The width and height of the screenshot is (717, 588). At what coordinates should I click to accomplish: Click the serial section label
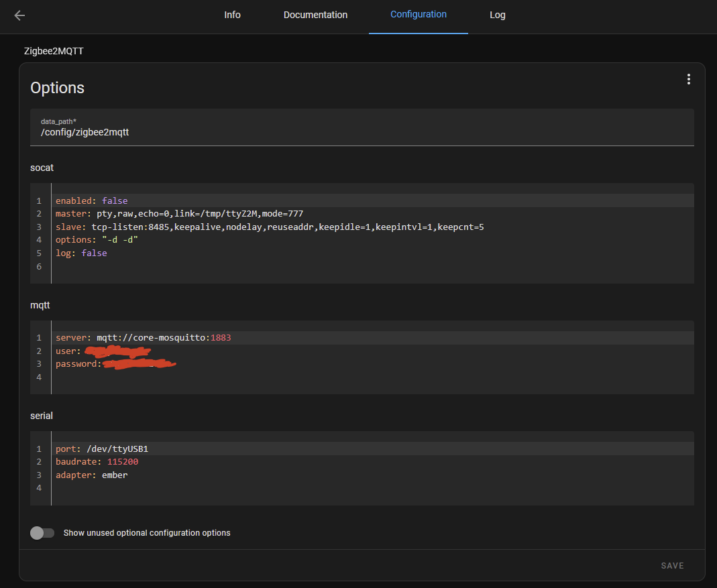tap(41, 416)
